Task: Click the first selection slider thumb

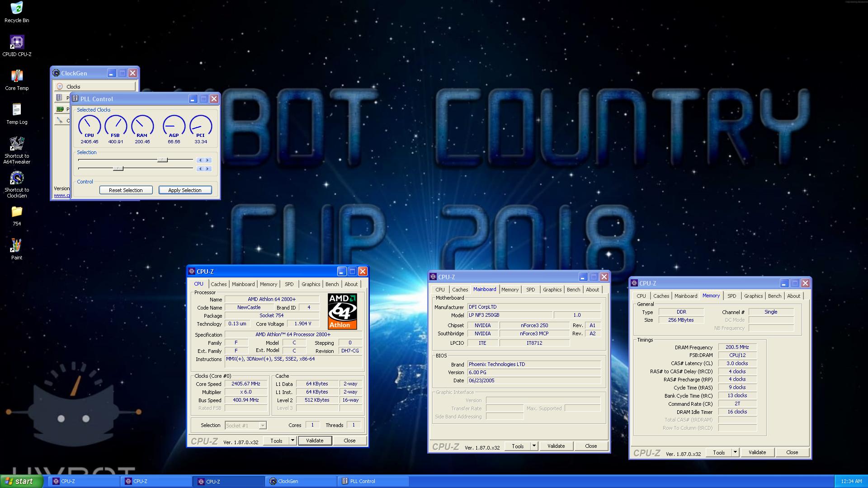Action: tap(163, 160)
